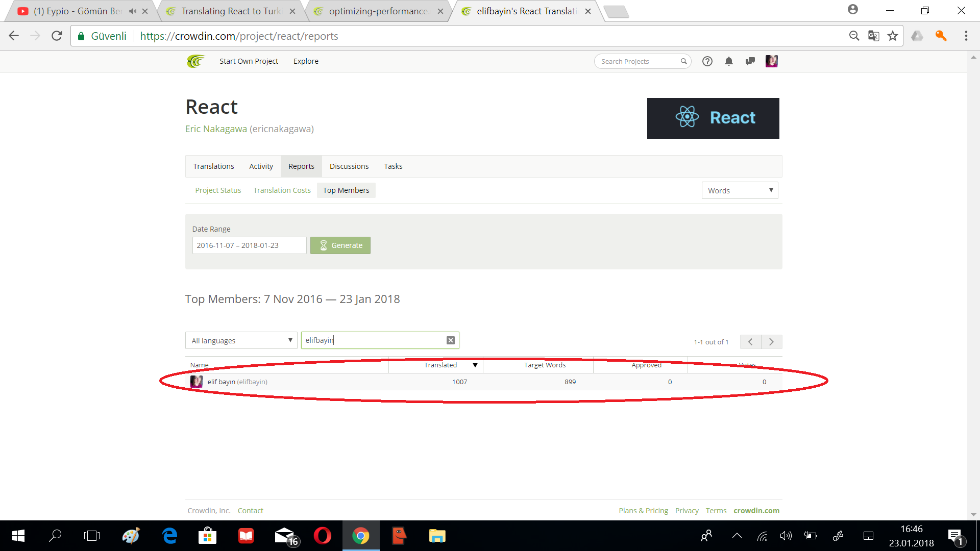980x551 pixels.
Task: Sort by the Translated column
Action: (x=440, y=365)
